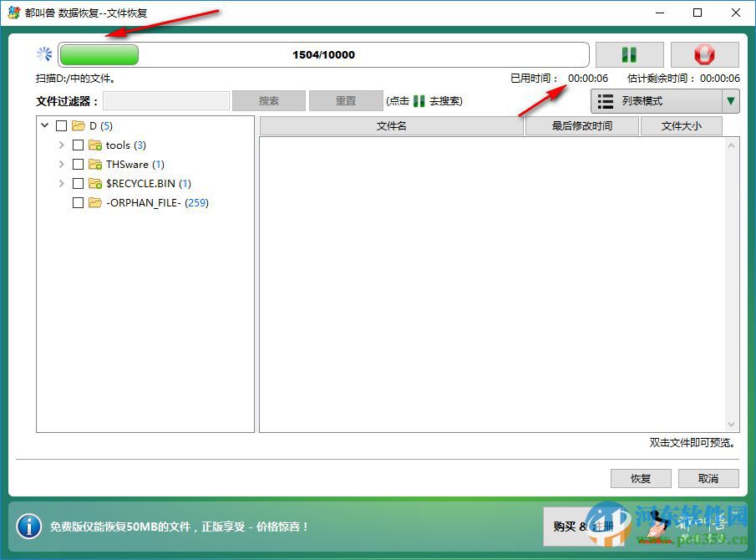The height and width of the screenshot is (560, 756).
Task: Check the -ORPHAN_FILE- checkbox
Action: [78, 202]
